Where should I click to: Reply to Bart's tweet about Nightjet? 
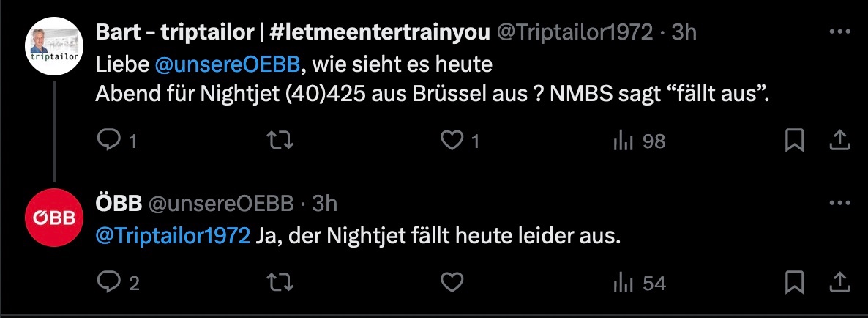click(x=108, y=141)
